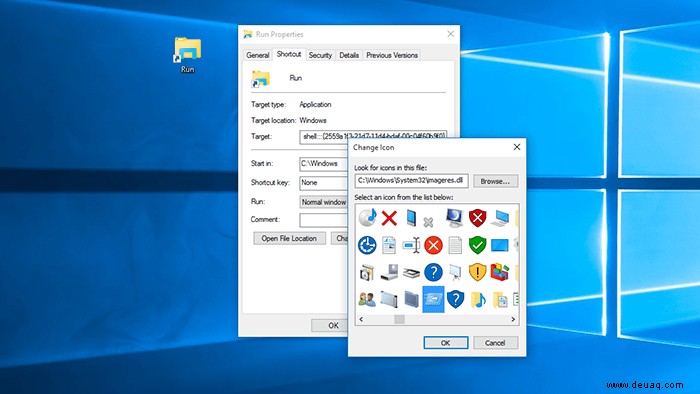Click the icon file path field
The height and width of the screenshot is (394, 700).
(412, 181)
